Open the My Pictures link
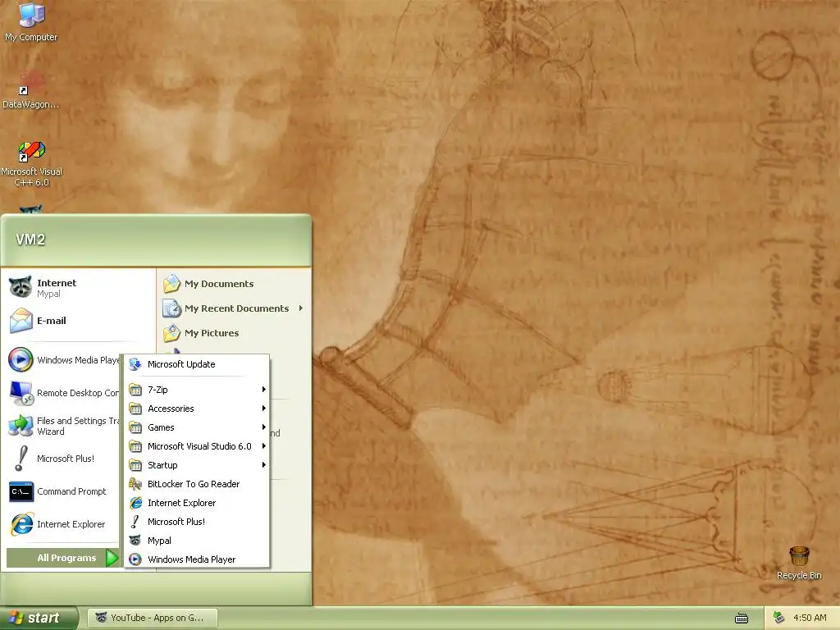The width and height of the screenshot is (840, 630). (x=212, y=333)
